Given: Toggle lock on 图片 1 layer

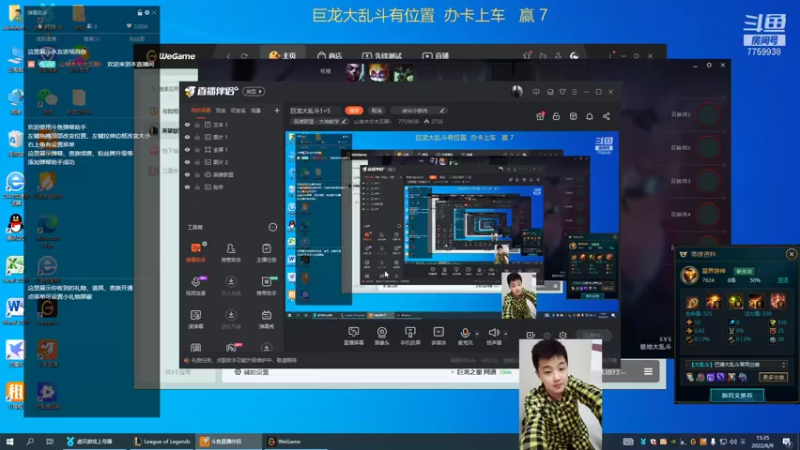Looking at the screenshot, I should click(x=197, y=137).
